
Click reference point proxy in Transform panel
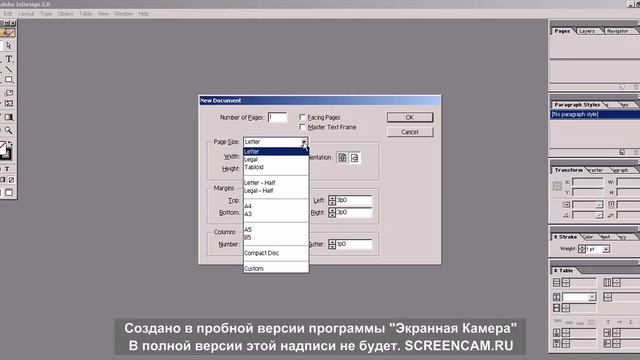(x=557, y=187)
